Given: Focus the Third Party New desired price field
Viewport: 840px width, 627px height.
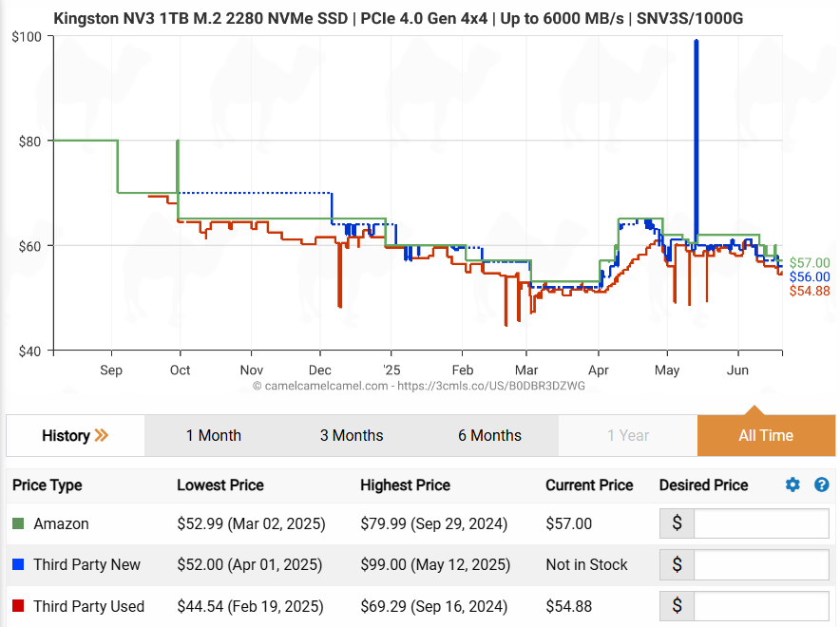Looking at the screenshot, I should [x=760, y=565].
